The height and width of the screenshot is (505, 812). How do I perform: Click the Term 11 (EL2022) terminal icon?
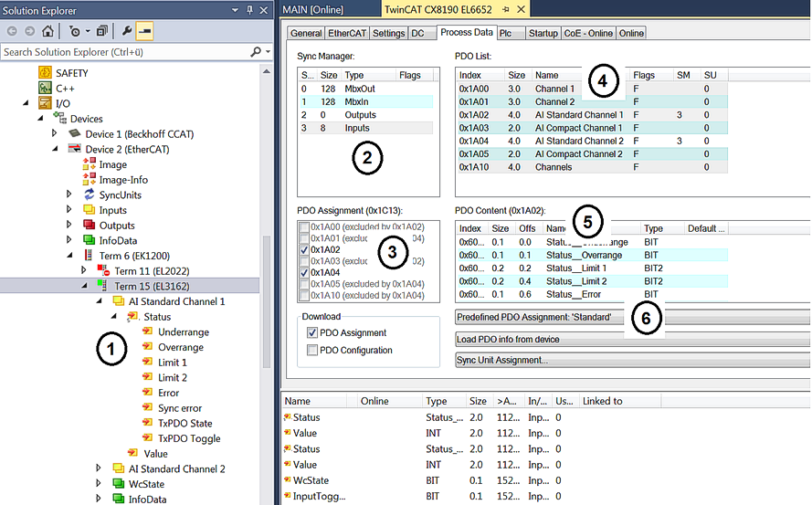[x=103, y=271]
